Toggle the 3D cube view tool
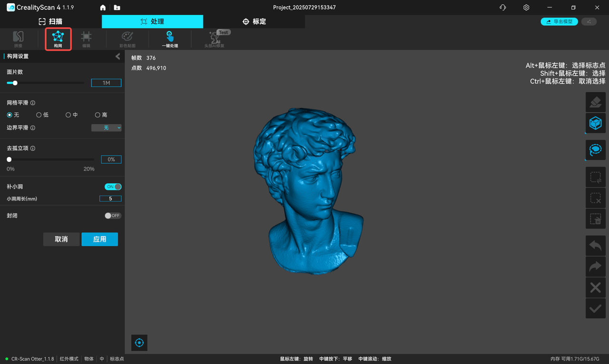Viewport: 609px width, 364px height. tap(595, 123)
